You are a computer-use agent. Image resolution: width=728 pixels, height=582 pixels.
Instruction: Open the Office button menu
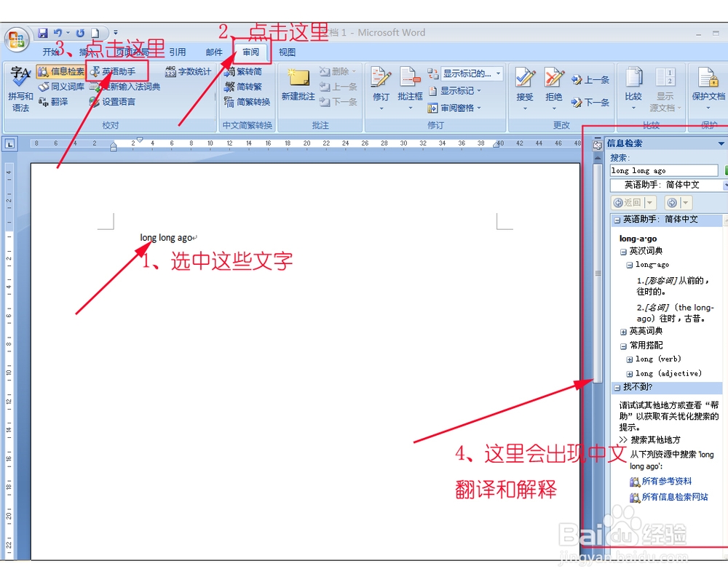click(17, 40)
